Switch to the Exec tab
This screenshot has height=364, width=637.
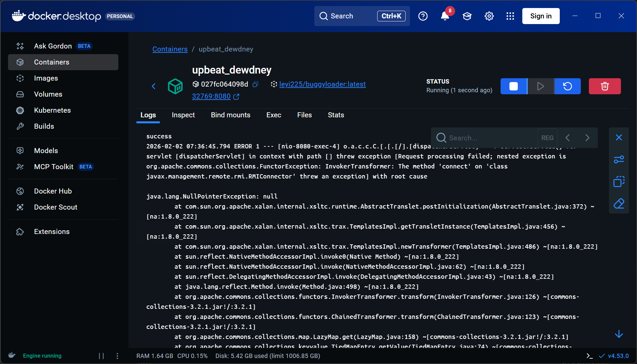[274, 115]
